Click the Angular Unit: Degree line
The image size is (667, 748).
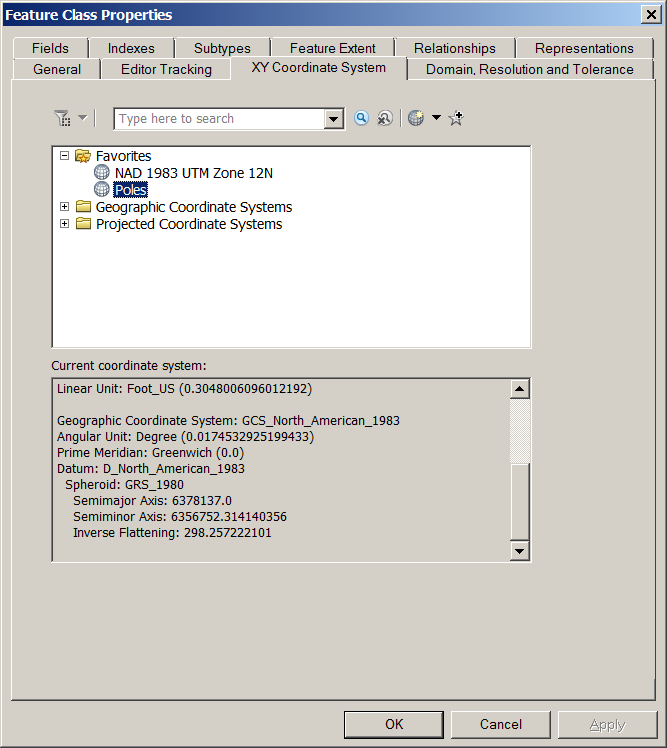pos(186,437)
